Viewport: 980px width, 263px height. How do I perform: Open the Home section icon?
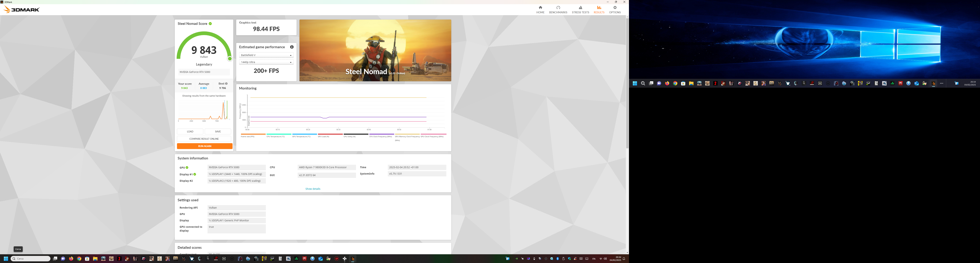pyautogui.click(x=540, y=8)
